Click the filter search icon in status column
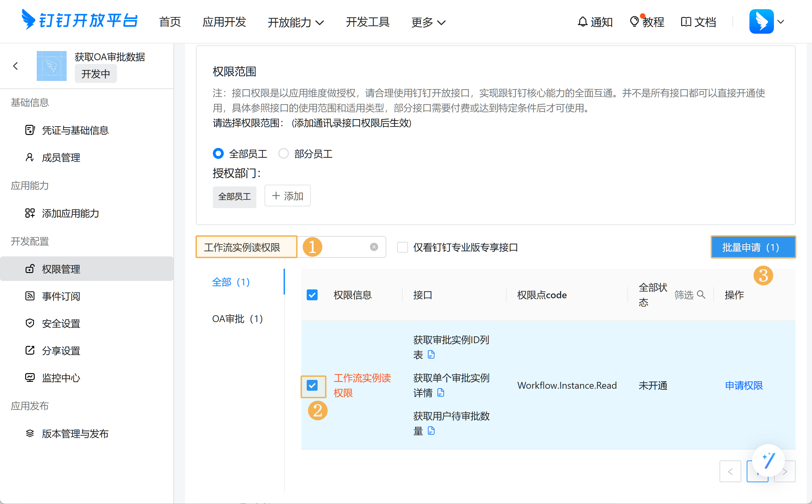The image size is (812, 504). click(701, 295)
